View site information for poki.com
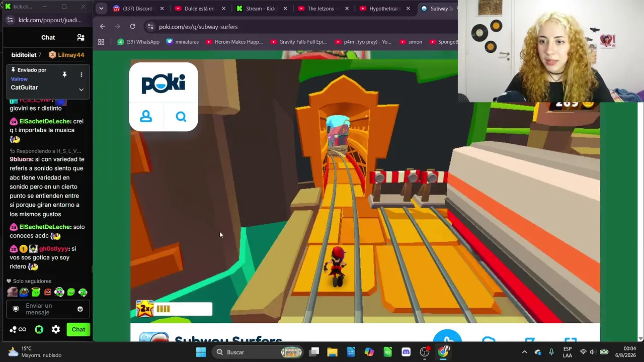The width and height of the screenshot is (644, 362). pyautogui.click(x=150, y=27)
